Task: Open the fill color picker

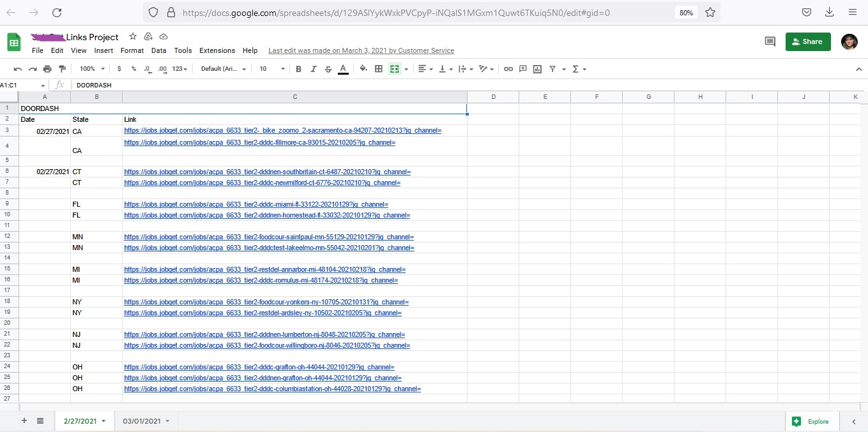Action: pos(363,69)
